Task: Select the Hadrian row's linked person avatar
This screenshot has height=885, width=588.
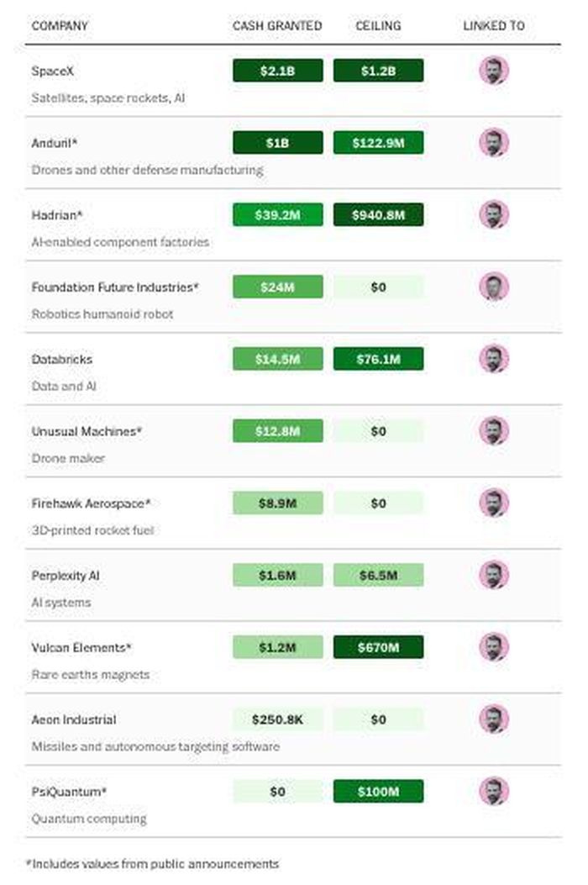Action: tap(494, 215)
